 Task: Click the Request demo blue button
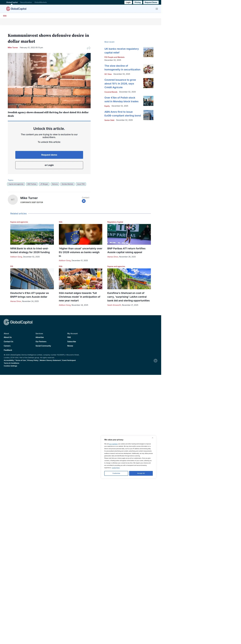[x=49, y=155]
